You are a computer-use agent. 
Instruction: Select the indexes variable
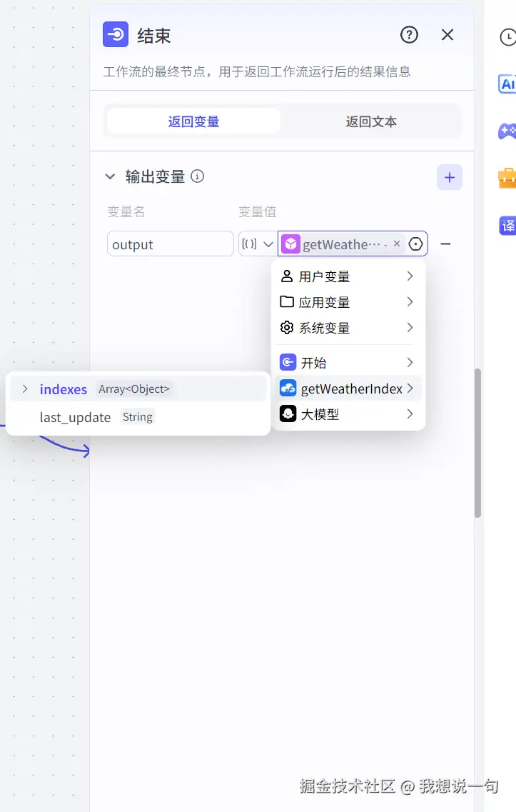pyautogui.click(x=138, y=389)
